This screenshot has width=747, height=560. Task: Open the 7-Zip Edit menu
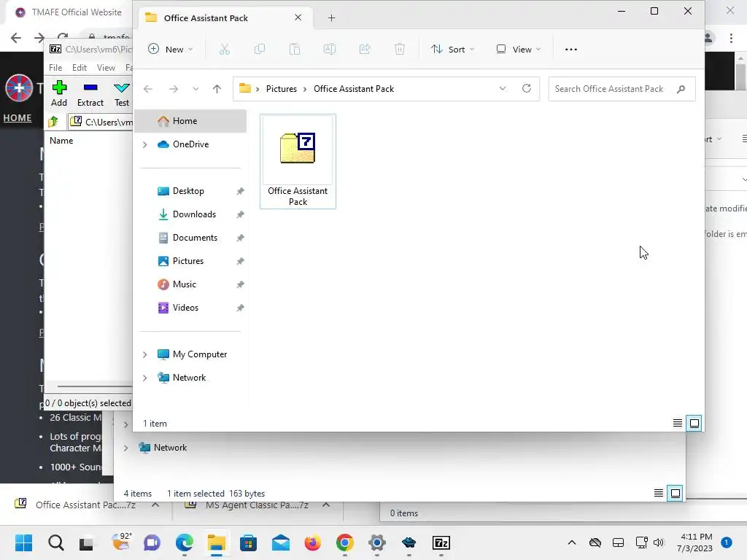[x=79, y=68]
